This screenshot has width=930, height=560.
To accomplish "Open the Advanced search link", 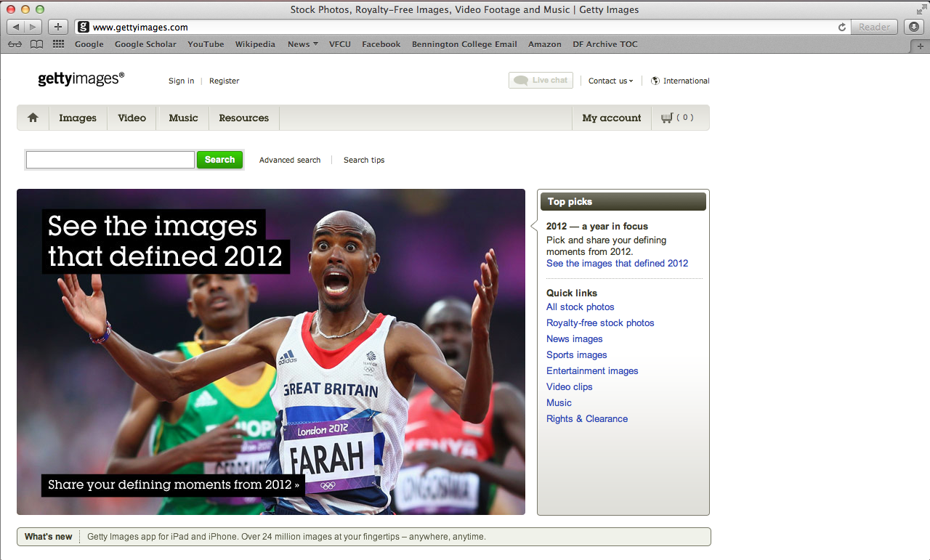I will coord(289,160).
